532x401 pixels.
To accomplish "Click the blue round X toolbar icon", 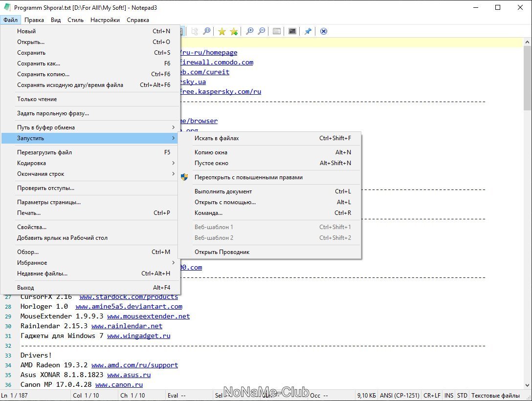I will pos(323,31).
